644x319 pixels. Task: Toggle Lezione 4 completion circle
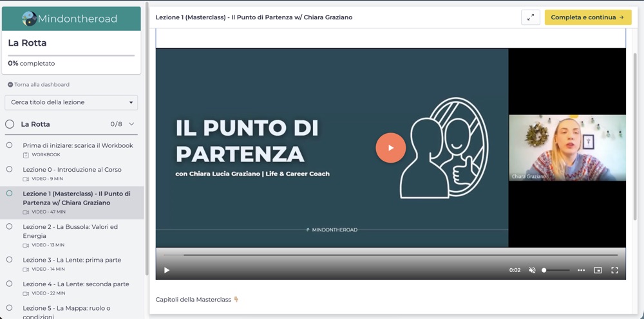click(x=10, y=284)
